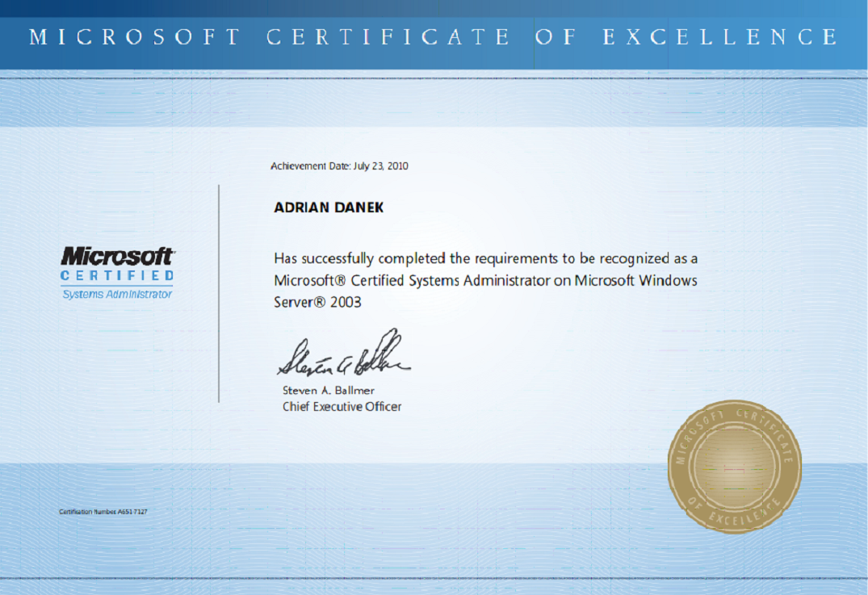Select the Certification Number text at bottom left
Screen dimensions: 868x595
(x=103, y=512)
